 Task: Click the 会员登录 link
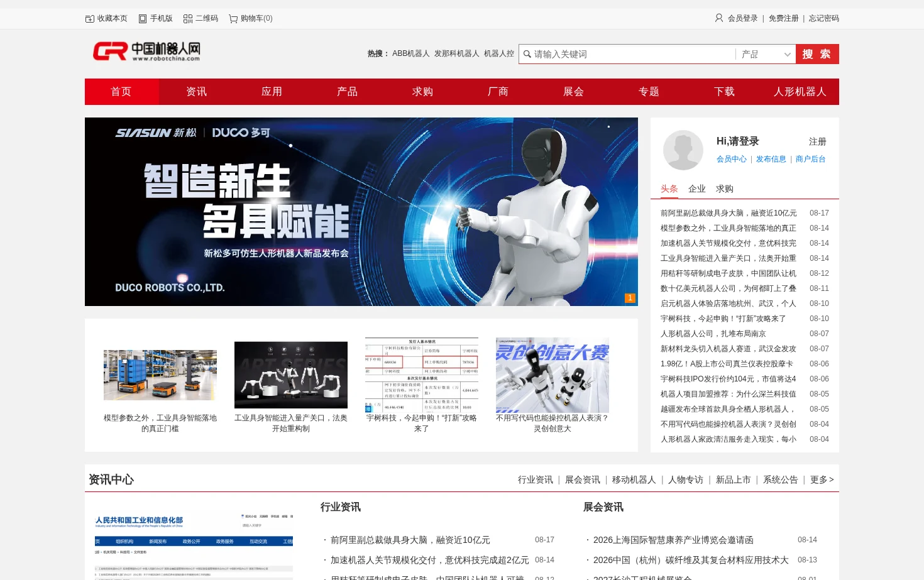743,19
